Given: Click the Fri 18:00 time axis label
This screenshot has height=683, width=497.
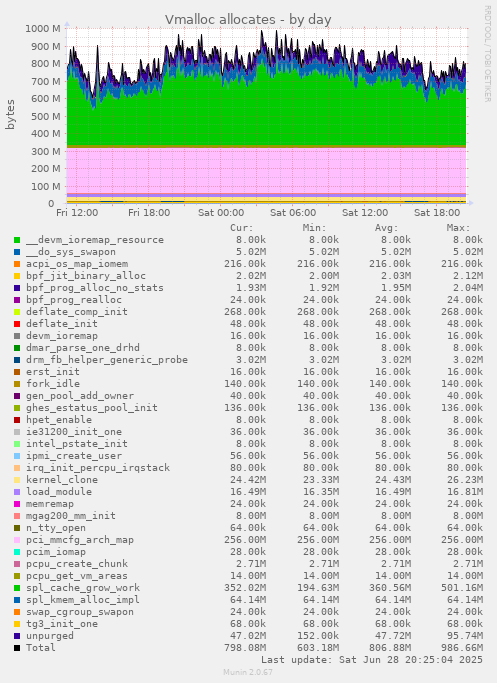Looking at the screenshot, I should point(149,213).
